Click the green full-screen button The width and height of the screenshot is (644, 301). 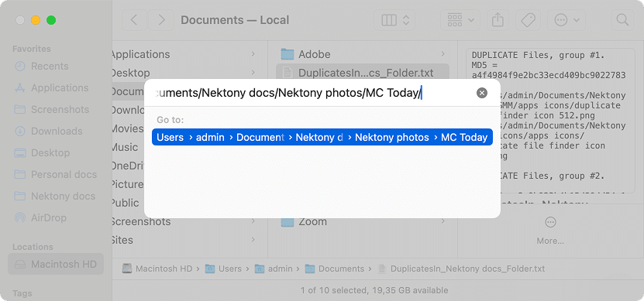coord(51,20)
